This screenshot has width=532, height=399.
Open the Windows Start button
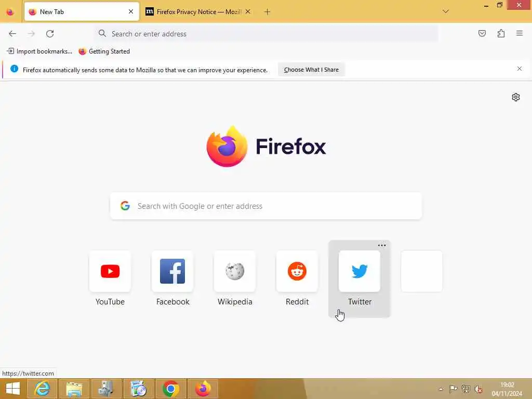[x=12, y=389]
